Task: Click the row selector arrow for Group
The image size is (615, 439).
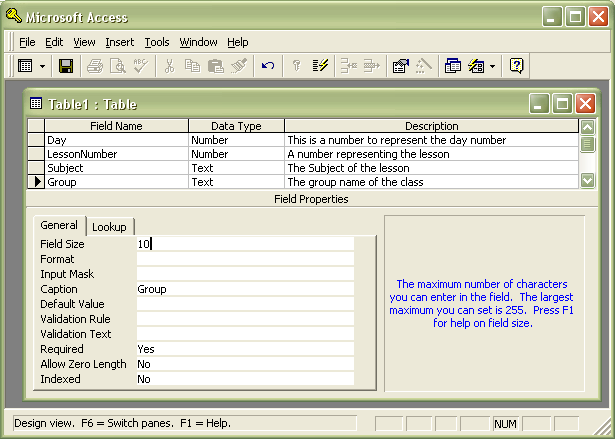Action: pos(36,182)
